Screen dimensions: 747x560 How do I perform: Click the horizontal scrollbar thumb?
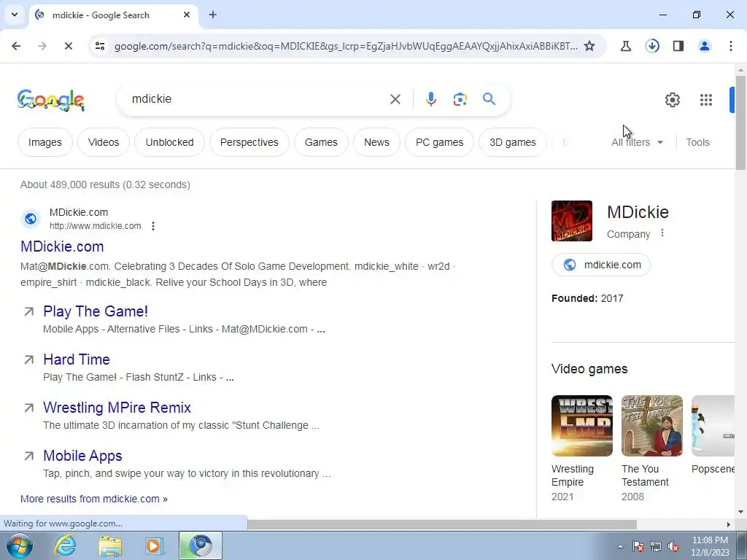(x=442, y=524)
